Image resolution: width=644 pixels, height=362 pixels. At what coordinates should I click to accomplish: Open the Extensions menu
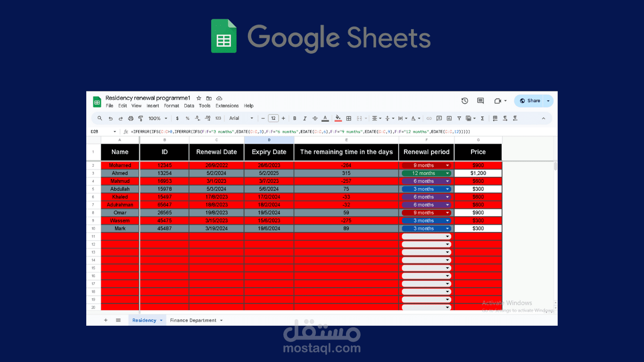[x=227, y=106]
